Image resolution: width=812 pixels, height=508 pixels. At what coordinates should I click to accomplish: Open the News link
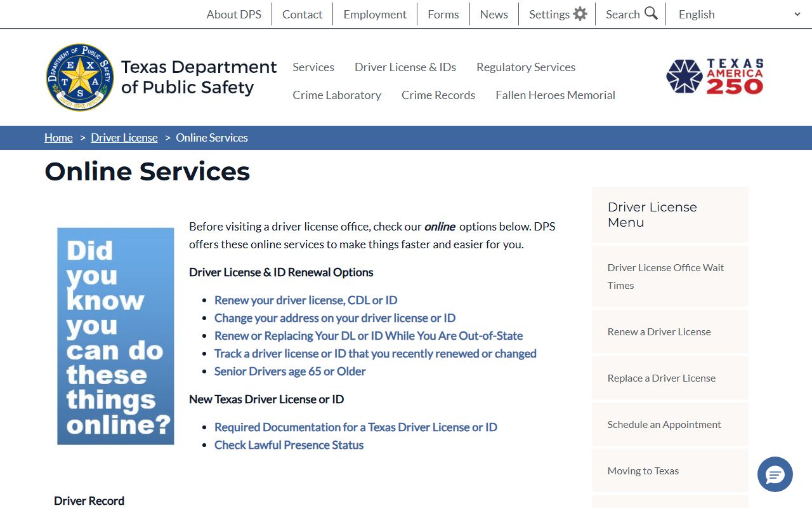pos(494,14)
